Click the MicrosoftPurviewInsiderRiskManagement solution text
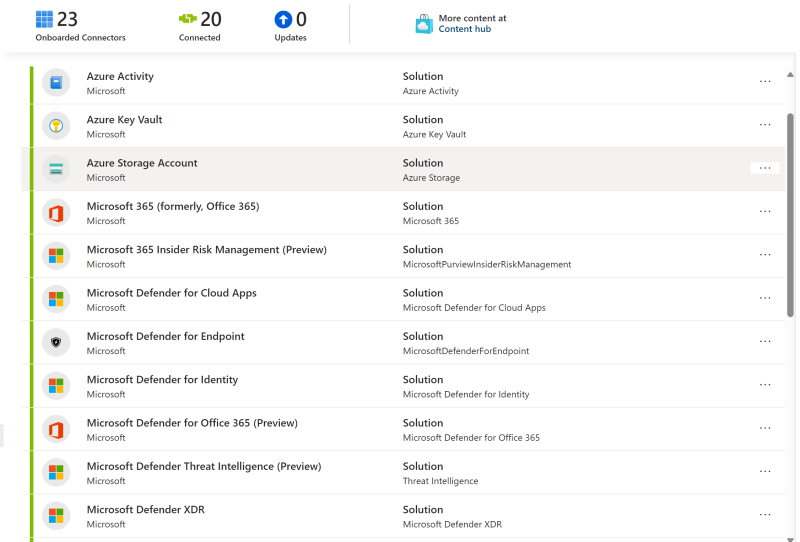Screen dimensions: 800x542 pos(487,265)
